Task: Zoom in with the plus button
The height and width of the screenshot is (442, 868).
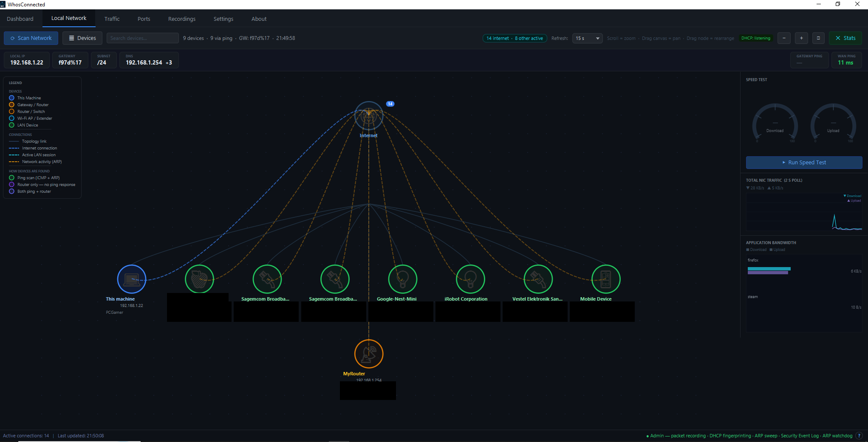Action: 801,38
